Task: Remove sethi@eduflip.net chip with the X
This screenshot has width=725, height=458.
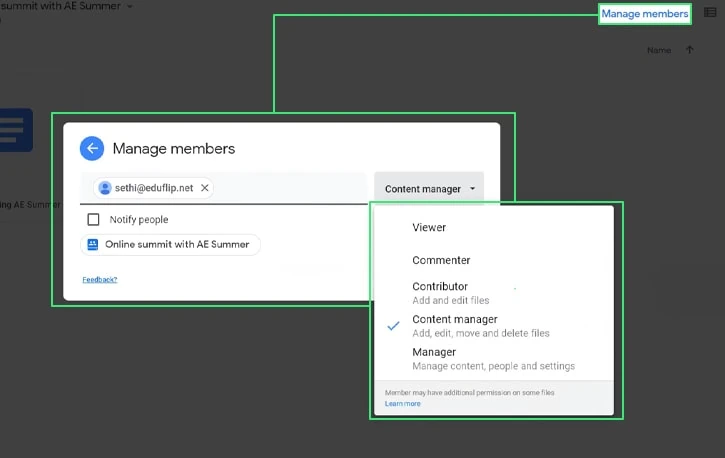Action: [x=205, y=188]
